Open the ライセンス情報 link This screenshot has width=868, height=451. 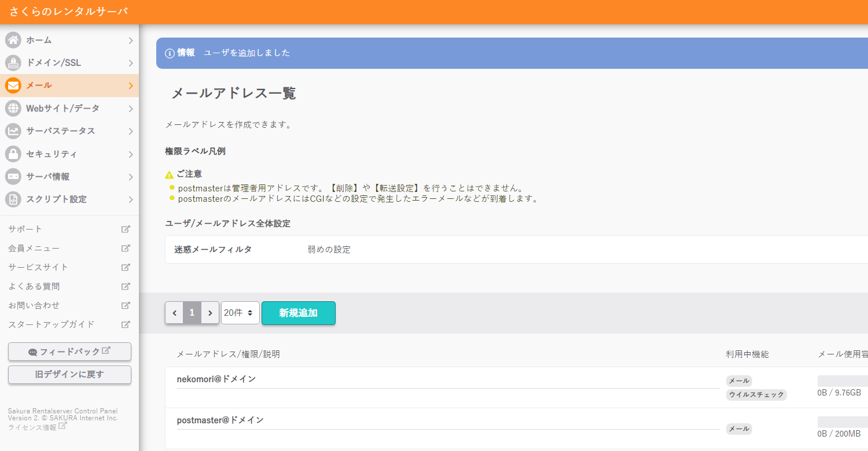(32, 427)
